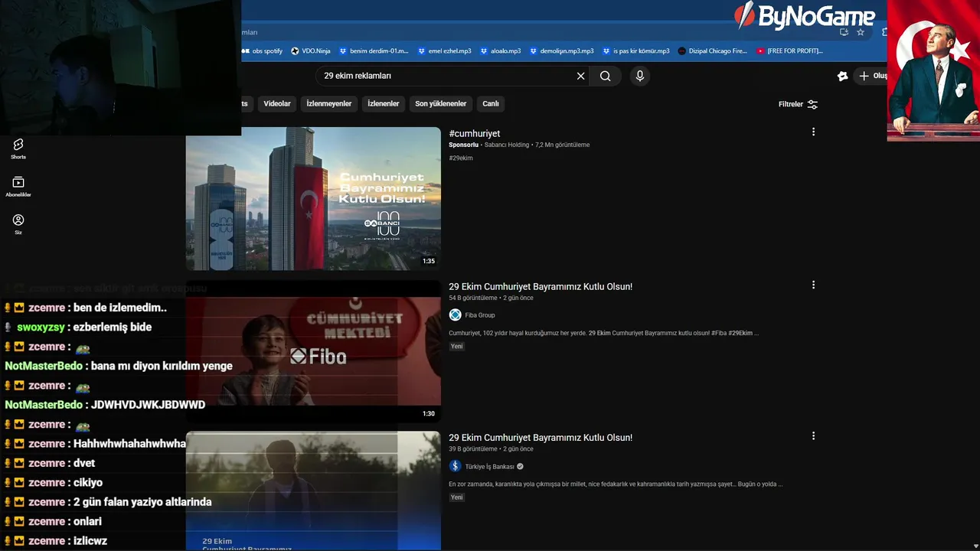Open Türkiye İş Bankası's 29 Ekim title
980x551 pixels.
541,438
